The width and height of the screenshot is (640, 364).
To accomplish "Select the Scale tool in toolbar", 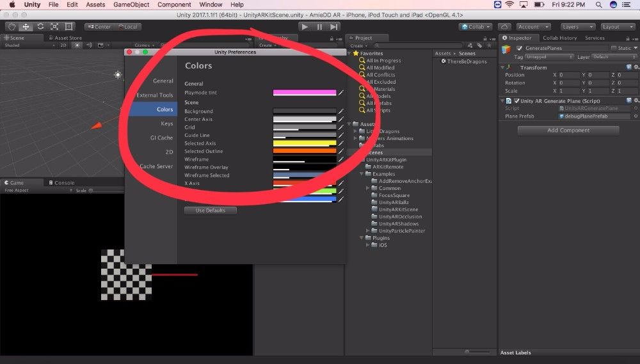I will tap(54, 26).
